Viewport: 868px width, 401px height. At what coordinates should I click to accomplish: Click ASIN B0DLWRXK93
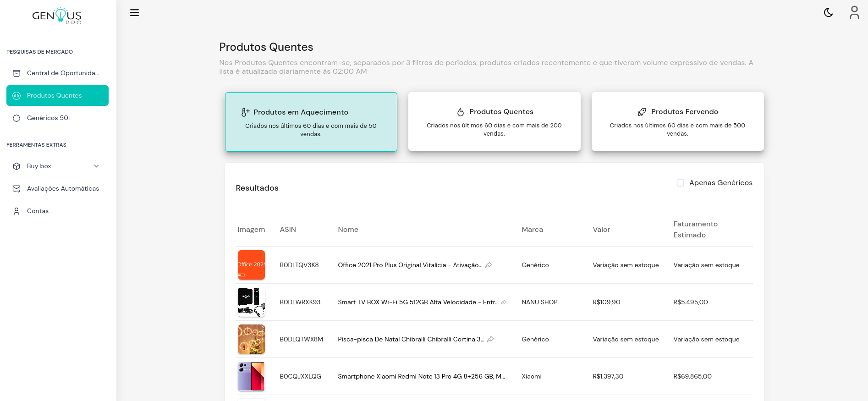pyautogui.click(x=300, y=302)
